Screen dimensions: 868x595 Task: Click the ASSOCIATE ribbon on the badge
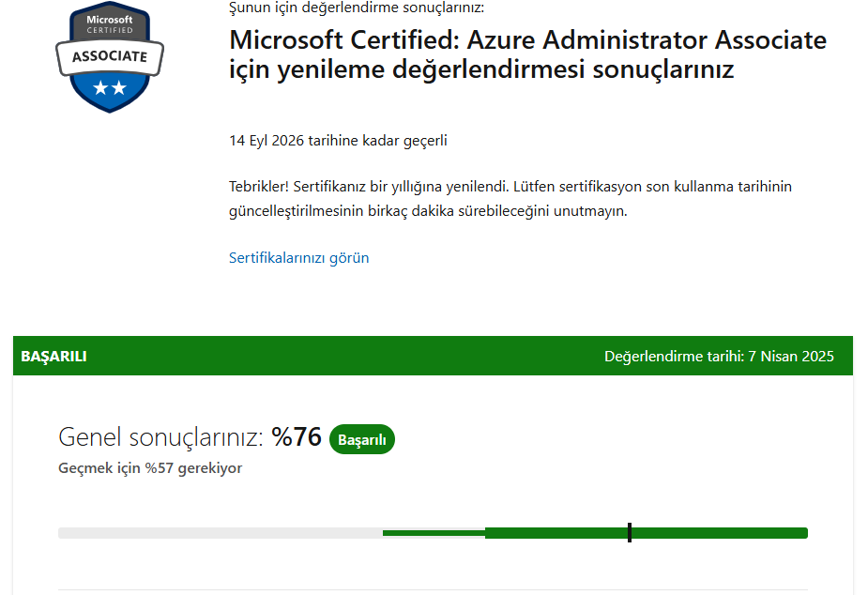point(110,56)
